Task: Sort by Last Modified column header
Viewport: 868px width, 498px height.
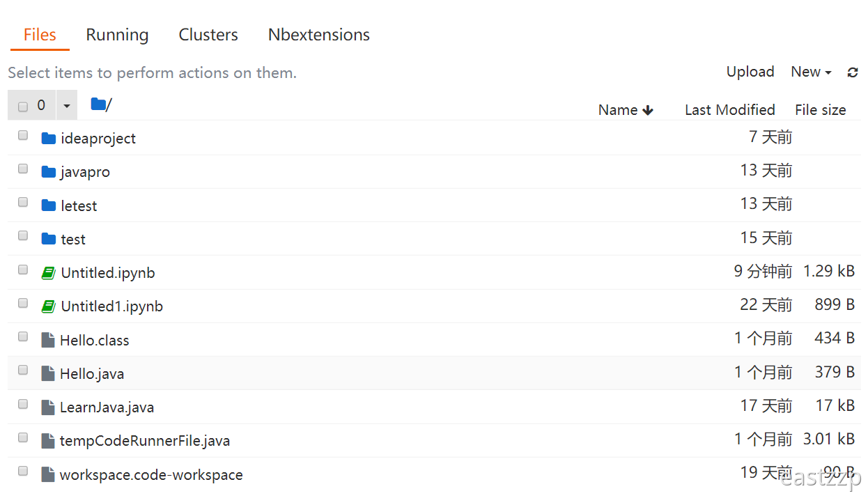Action: (729, 110)
